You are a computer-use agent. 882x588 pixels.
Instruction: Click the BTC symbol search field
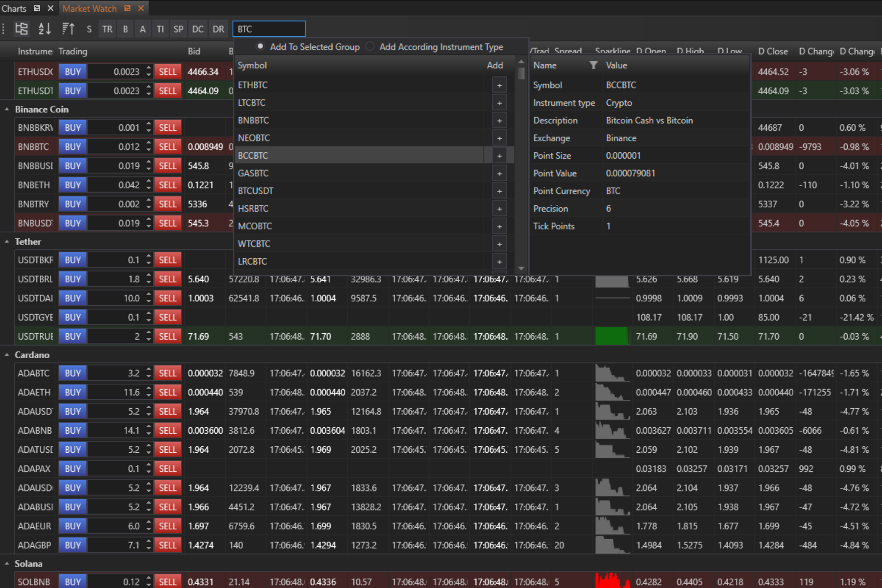click(269, 29)
